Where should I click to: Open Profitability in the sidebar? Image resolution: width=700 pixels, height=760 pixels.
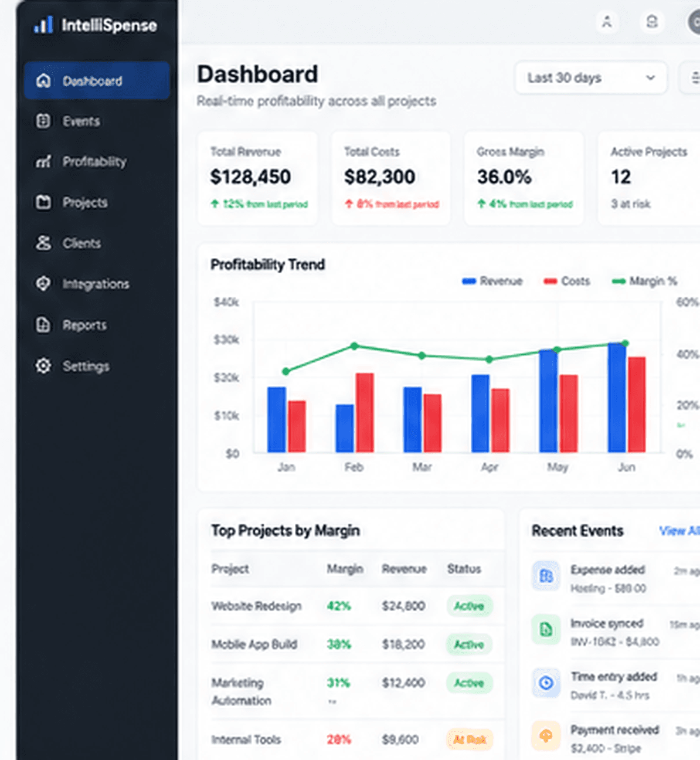(x=97, y=161)
